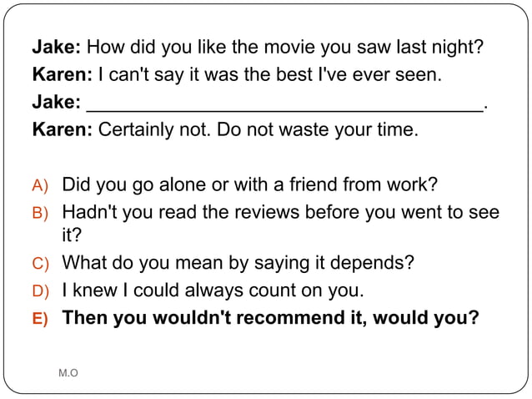
Task: Click the bold "Jake:" before the blank
Action: 57,102
